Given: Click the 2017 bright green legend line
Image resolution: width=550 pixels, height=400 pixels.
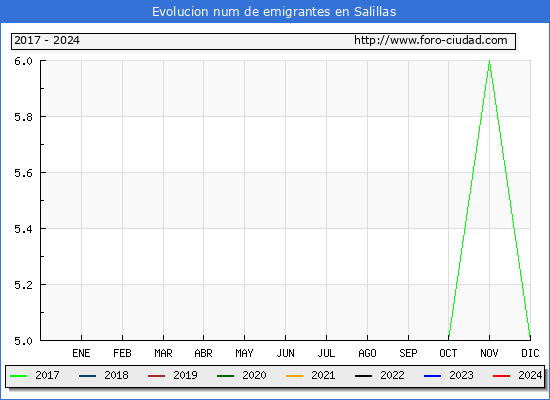Looking at the screenshot, I should coord(19,376).
